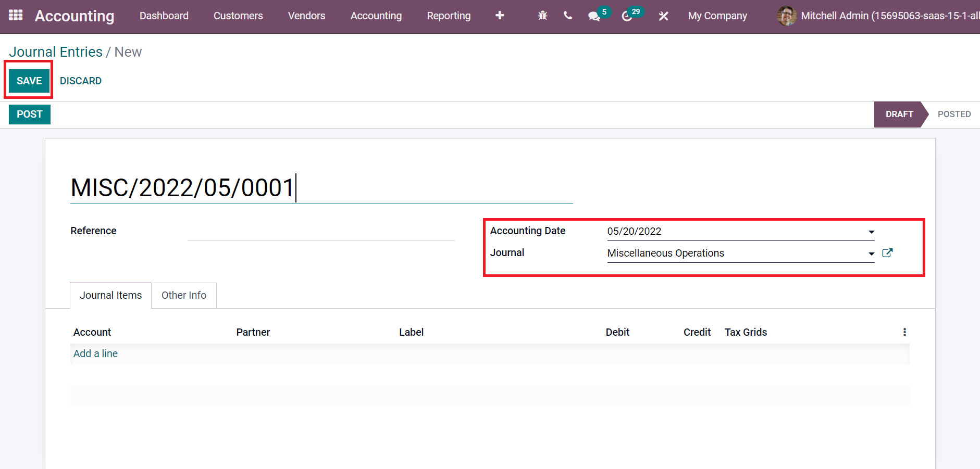Image resolution: width=980 pixels, height=469 pixels.
Task: Expand the Accounting Date dropdown
Action: click(x=871, y=232)
